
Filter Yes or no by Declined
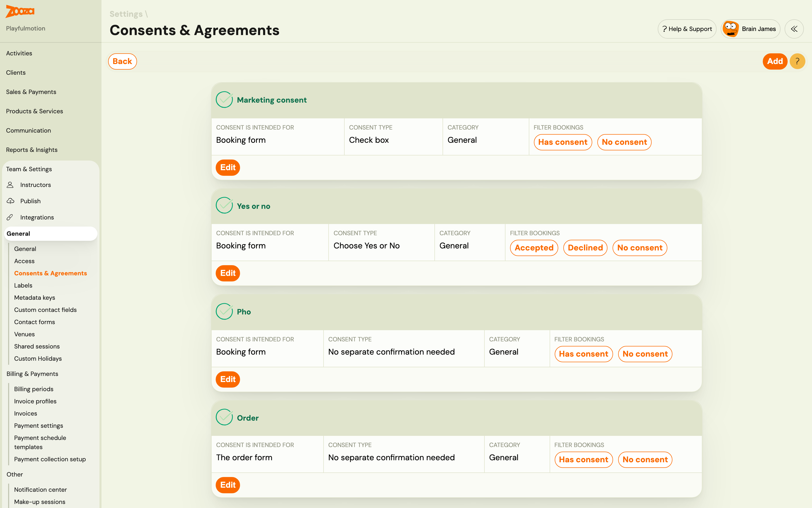coord(585,248)
